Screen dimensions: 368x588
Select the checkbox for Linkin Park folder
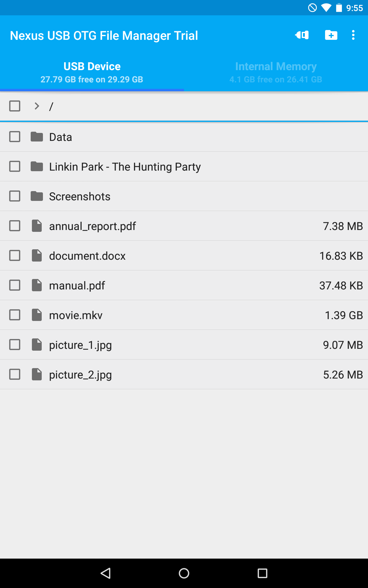click(14, 166)
